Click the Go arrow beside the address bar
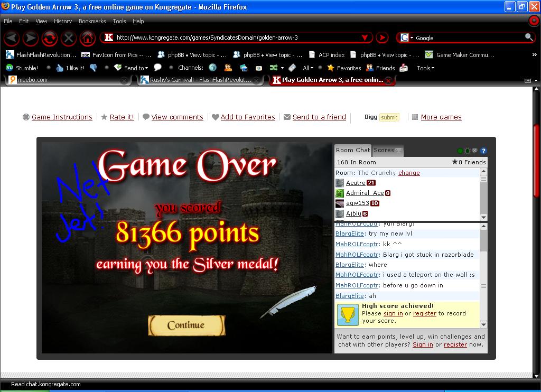Image resolution: width=541 pixels, height=392 pixels. [x=382, y=38]
